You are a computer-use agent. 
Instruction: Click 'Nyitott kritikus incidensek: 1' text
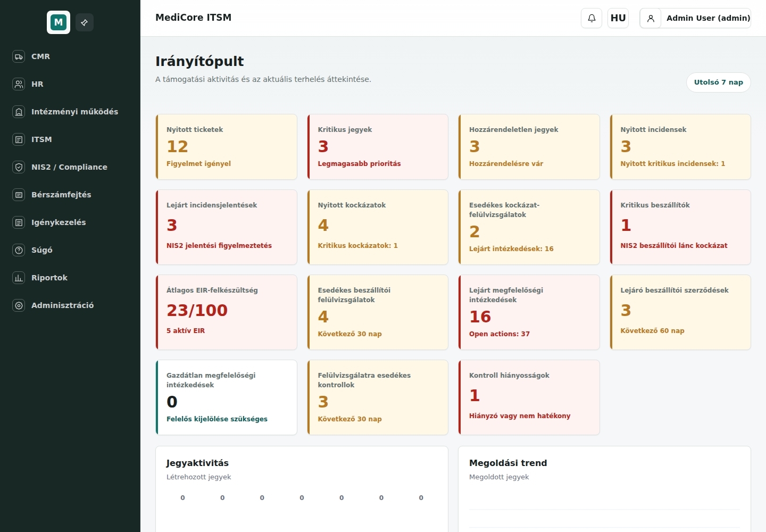673,164
